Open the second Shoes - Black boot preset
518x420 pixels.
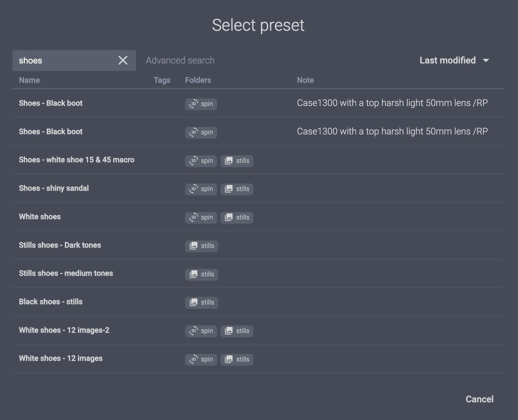(51, 131)
